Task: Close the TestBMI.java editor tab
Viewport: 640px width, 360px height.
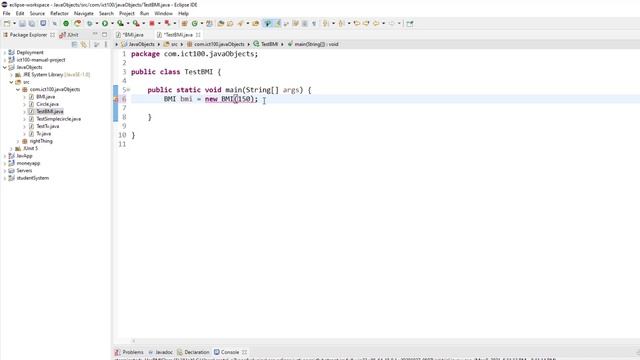Action: [198, 35]
